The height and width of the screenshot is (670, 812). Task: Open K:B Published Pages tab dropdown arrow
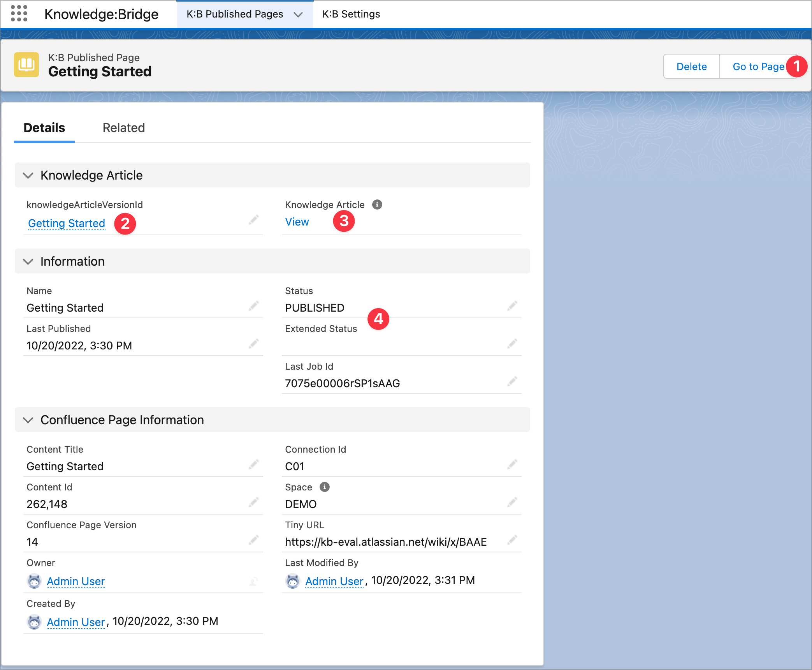[x=298, y=14]
